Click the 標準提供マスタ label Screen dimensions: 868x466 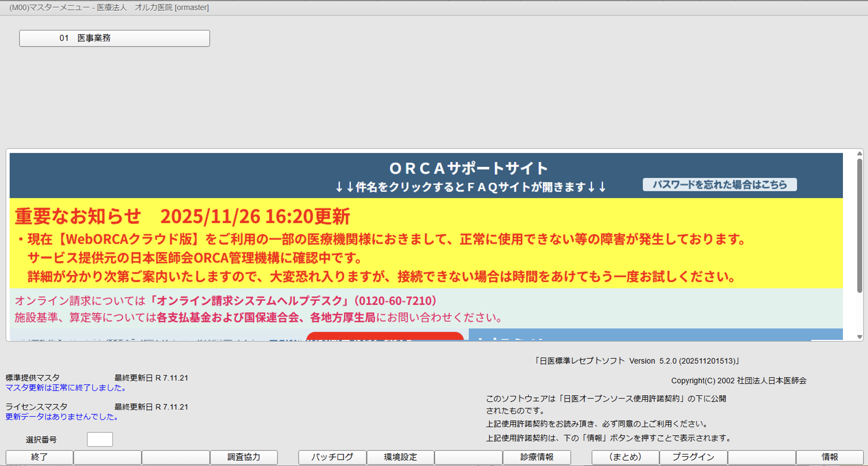tap(32, 378)
